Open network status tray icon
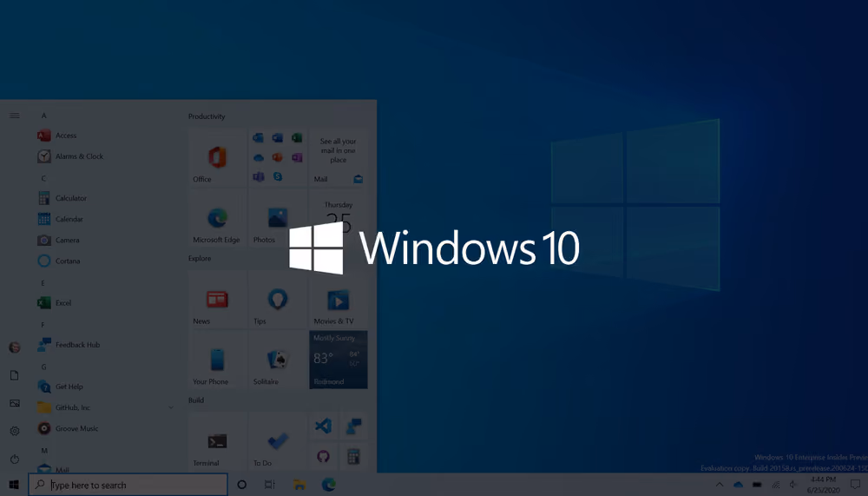 click(x=775, y=485)
